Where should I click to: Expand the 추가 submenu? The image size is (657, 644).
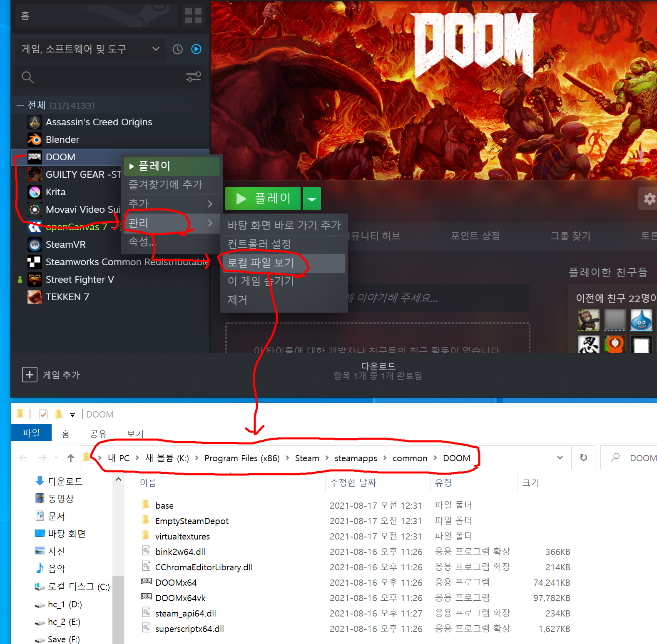click(x=172, y=204)
